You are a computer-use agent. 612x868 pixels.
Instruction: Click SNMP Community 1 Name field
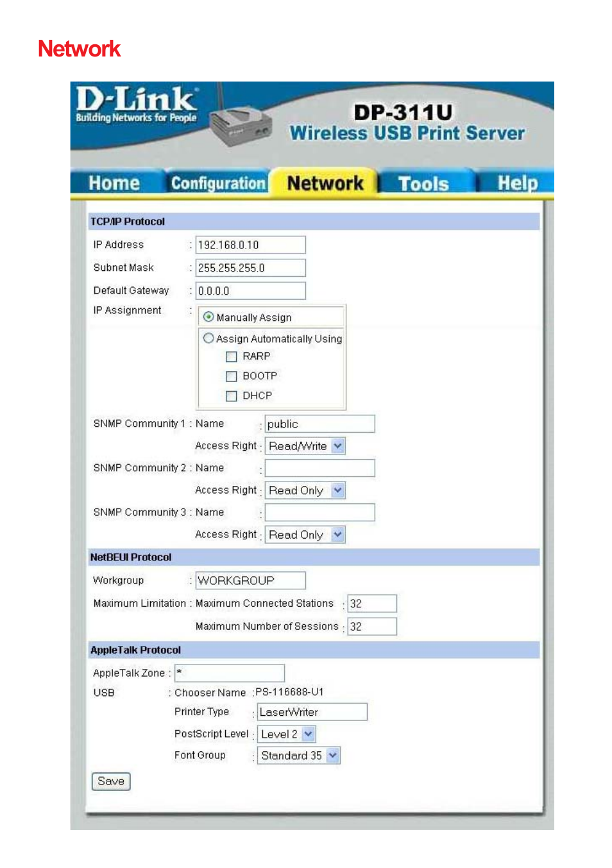319,424
